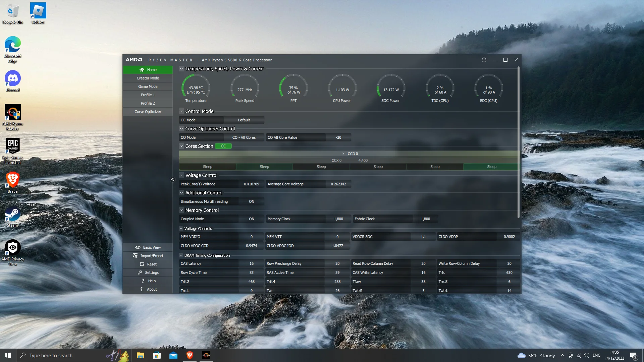Click the Home icon in sidebar

pyautogui.click(x=142, y=70)
